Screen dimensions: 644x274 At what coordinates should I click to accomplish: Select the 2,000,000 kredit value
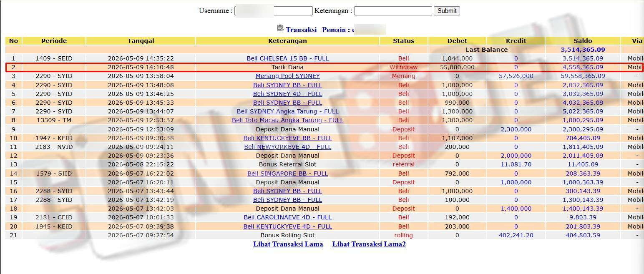(x=516, y=156)
